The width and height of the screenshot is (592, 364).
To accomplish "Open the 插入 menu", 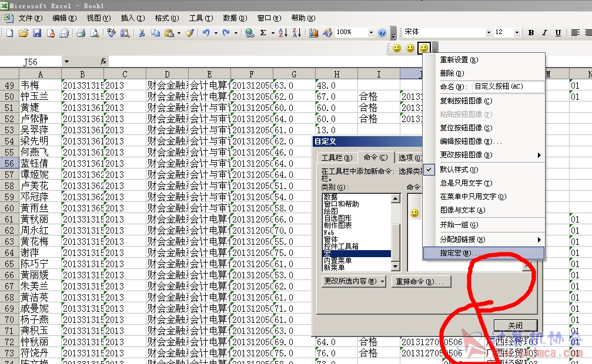I will [132, 18].
